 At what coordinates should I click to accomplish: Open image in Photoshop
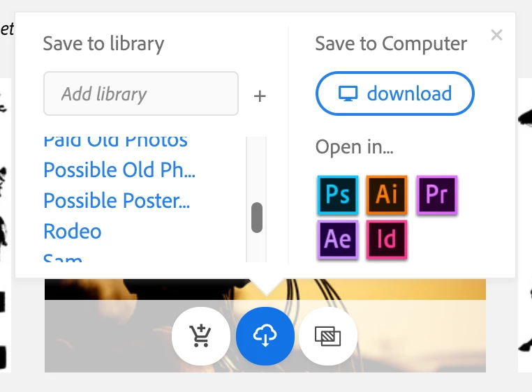click(x=338, y=195)
